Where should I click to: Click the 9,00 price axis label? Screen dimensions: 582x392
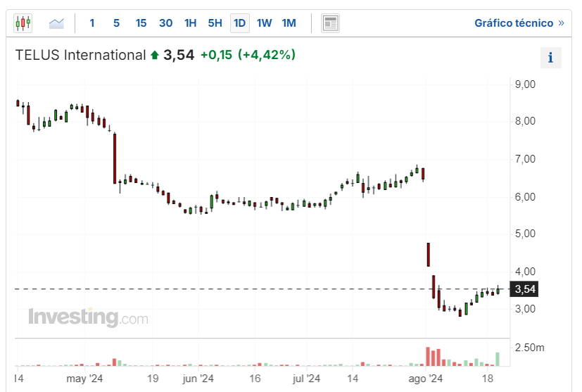525,84
